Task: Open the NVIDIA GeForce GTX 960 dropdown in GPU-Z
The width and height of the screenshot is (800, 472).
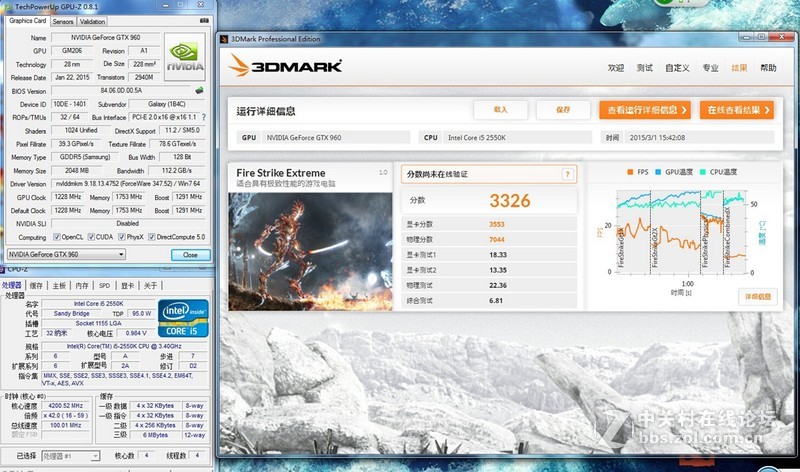Action: 66,254
